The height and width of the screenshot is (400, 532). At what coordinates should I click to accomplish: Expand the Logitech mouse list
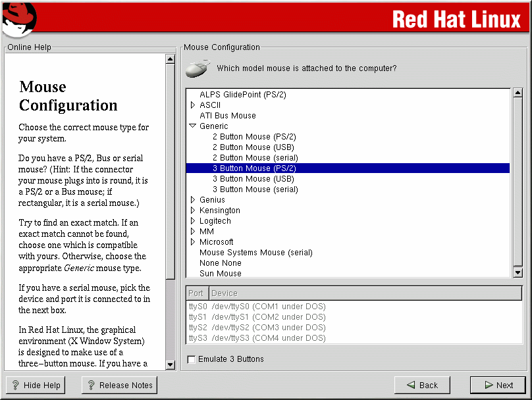coord(193,221)
